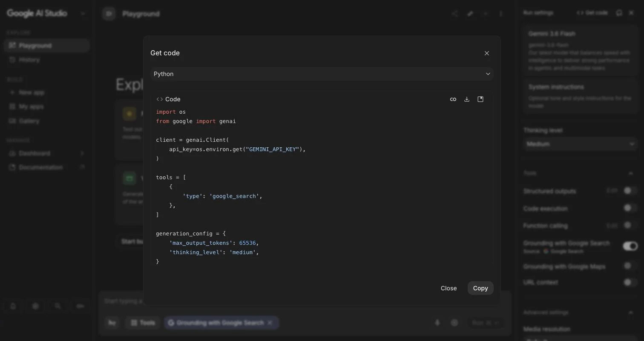Toggle the Function calling switch

630,225
